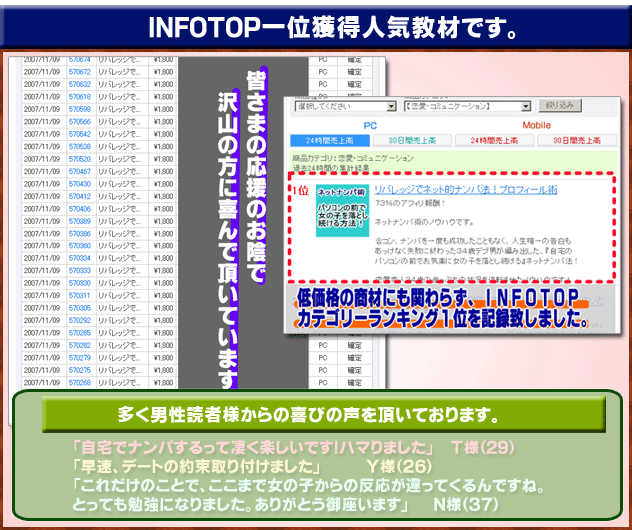
Task: Open リバレッジでネット的ナンパ法!プロフィール術 link
Action: point(466,190)
